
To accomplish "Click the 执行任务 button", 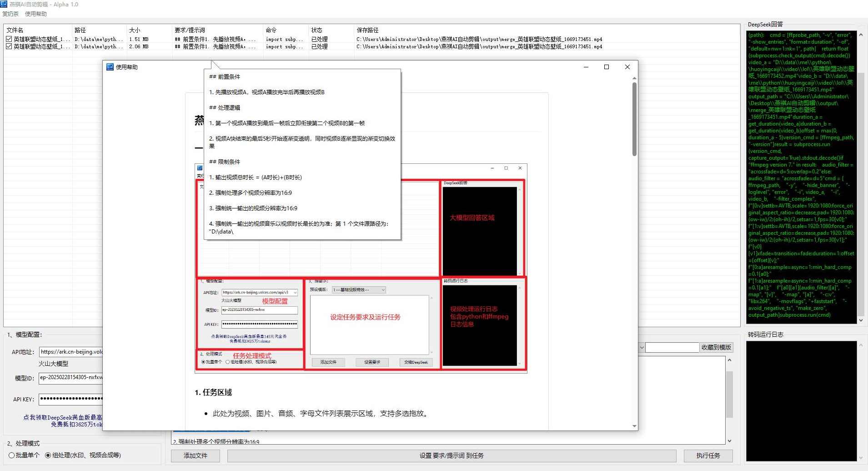I will tap(707, 455).
